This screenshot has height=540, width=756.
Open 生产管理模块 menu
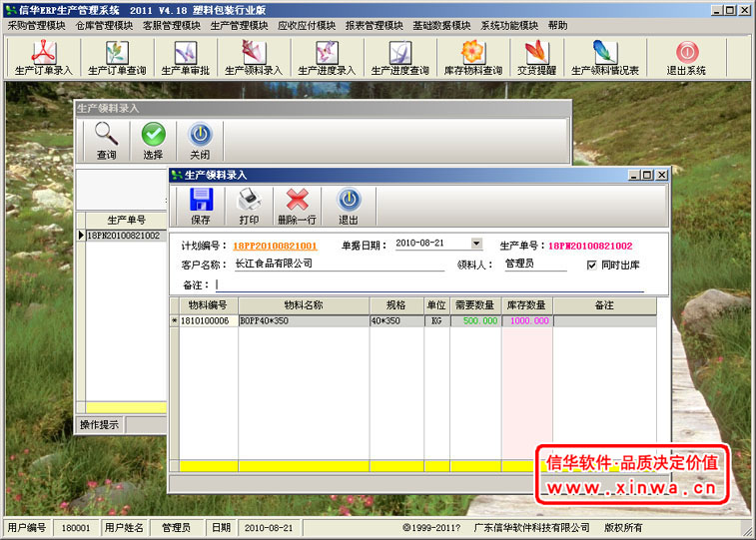click(239, 26)
